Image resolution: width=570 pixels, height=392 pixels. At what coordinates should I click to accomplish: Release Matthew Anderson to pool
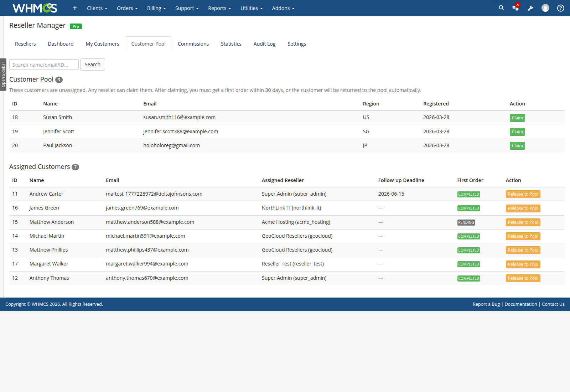[523, 222]
